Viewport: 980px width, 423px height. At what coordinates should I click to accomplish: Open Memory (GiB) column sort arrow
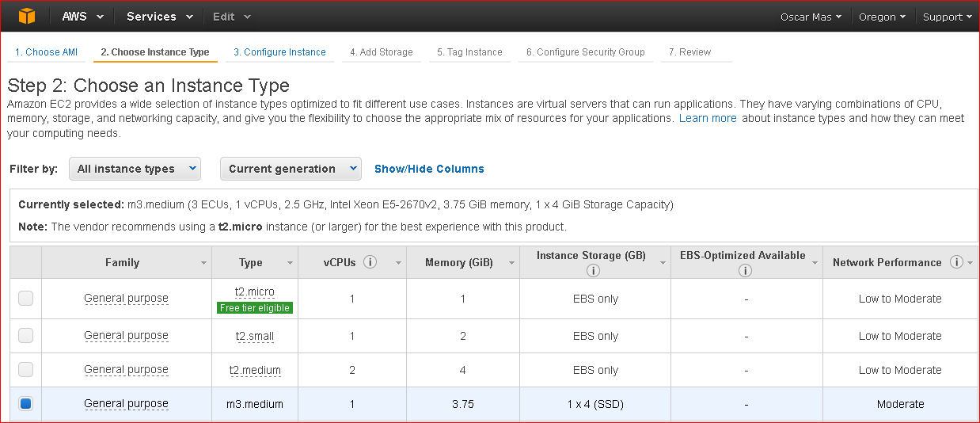pyautogui.click(x=511, y=263)
